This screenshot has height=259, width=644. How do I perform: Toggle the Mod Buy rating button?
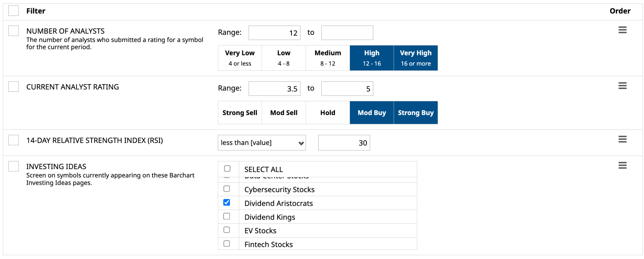click(x=371, y=113)
